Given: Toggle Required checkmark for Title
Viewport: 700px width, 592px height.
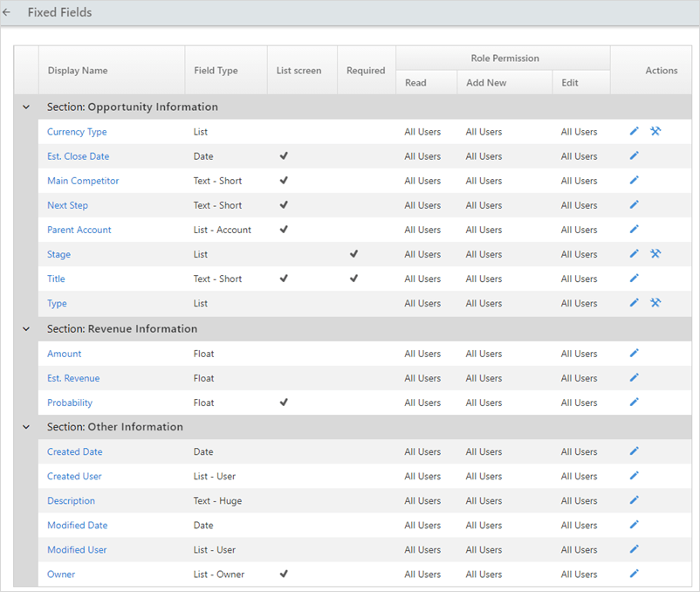Looking at the screenshot, I should coord(354,279).
